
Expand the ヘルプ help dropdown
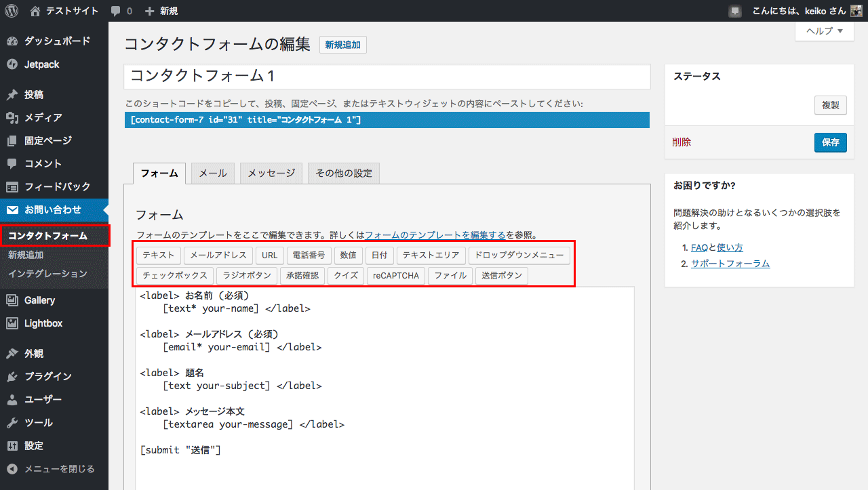pyautogui.click(x=825, y=31)
